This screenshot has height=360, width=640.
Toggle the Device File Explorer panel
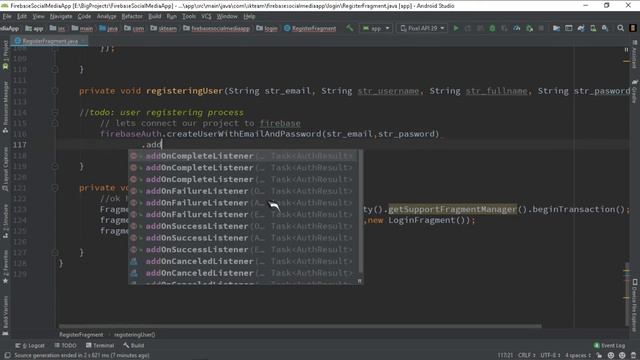(x=635, y=305)
